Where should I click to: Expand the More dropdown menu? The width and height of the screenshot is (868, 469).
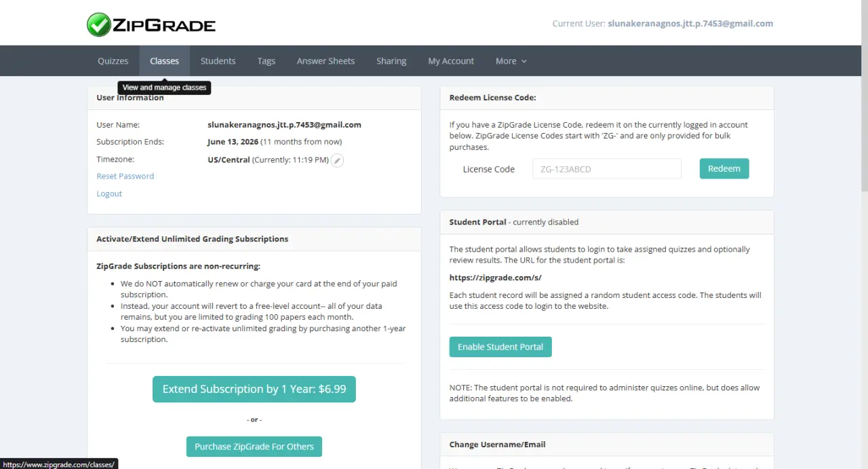point(511,61)
